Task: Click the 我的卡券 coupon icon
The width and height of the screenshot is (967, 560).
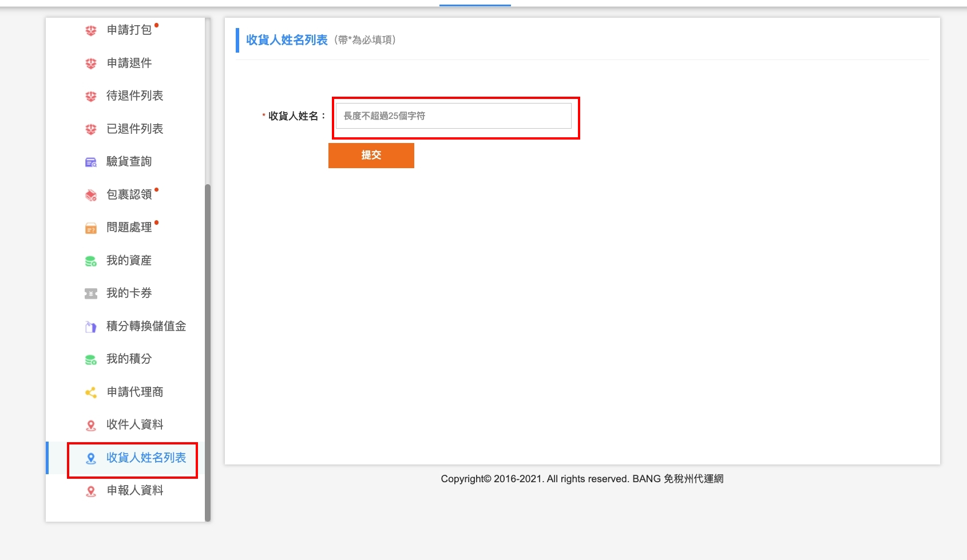Action: (x=91, y=294)
